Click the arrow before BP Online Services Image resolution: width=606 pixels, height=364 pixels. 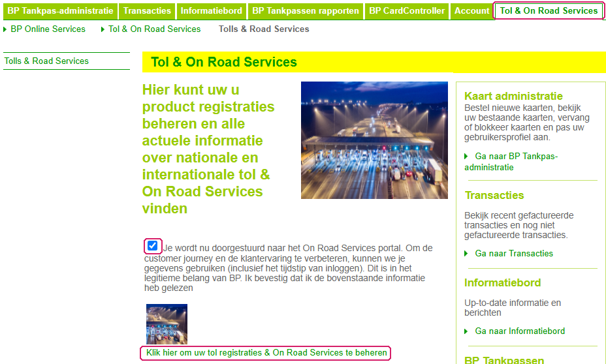(5, 29)
